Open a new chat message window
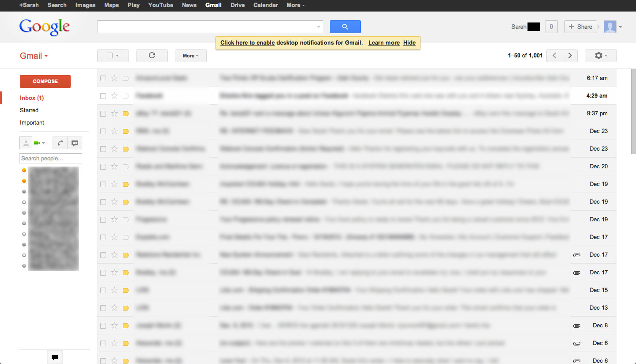This screenshot has height=364, width=636. 74,143
